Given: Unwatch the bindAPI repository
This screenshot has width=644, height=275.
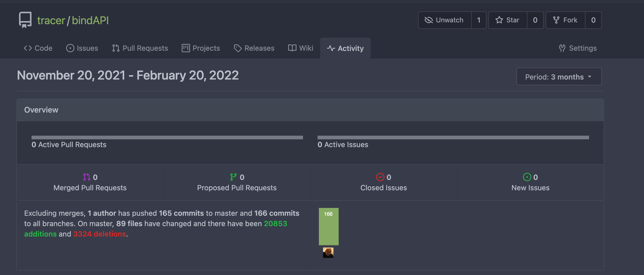Looking at the screenshot, I should tap(445, 20).
